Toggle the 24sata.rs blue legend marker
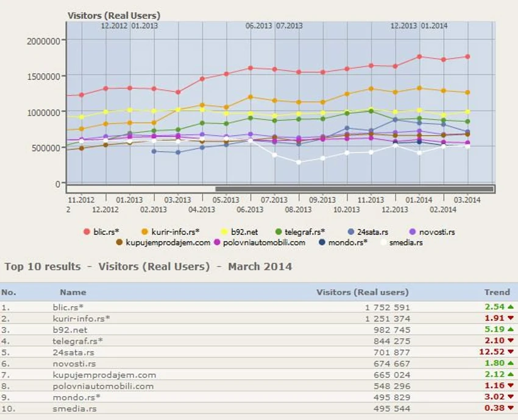 coord(351,232)
